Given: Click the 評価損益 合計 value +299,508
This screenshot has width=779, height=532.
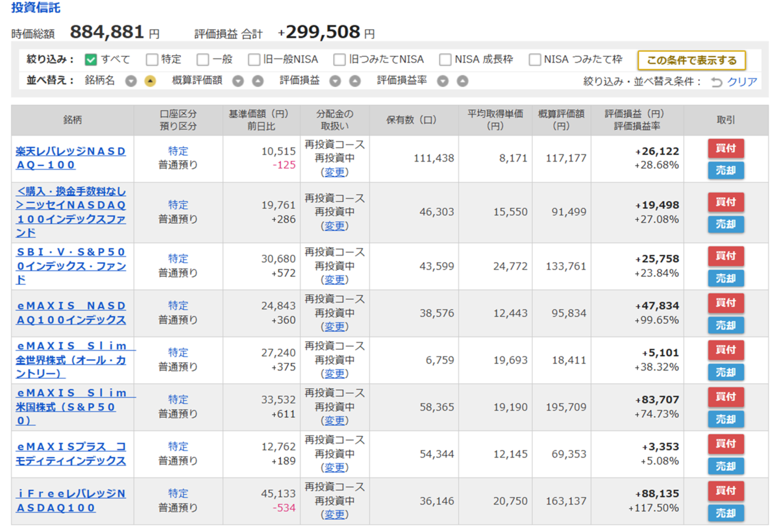Looking at the screenshot, I should [319, 32].
